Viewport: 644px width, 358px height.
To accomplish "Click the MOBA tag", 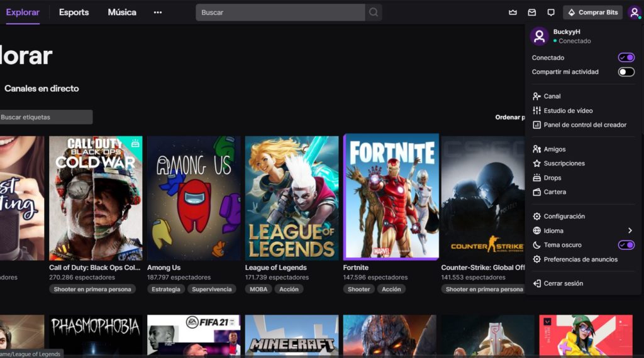I will click(x=258, y=289).
